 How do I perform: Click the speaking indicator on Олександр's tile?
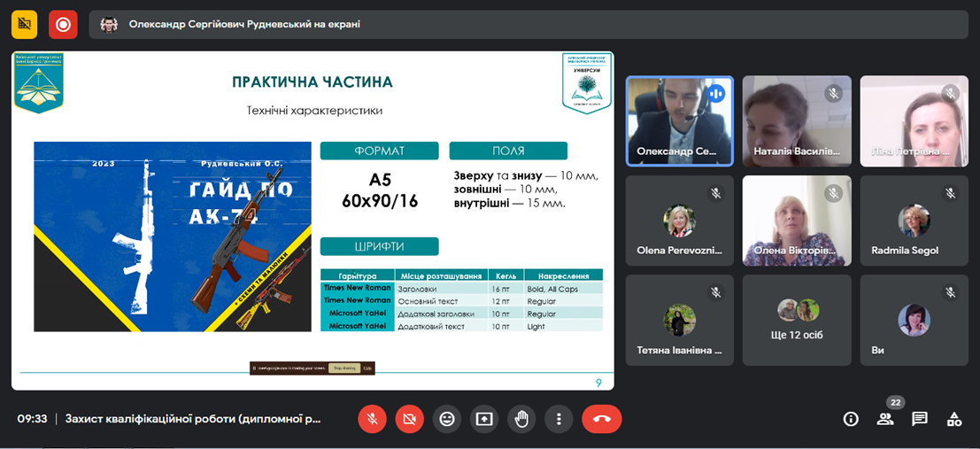[x=715, y=94]
